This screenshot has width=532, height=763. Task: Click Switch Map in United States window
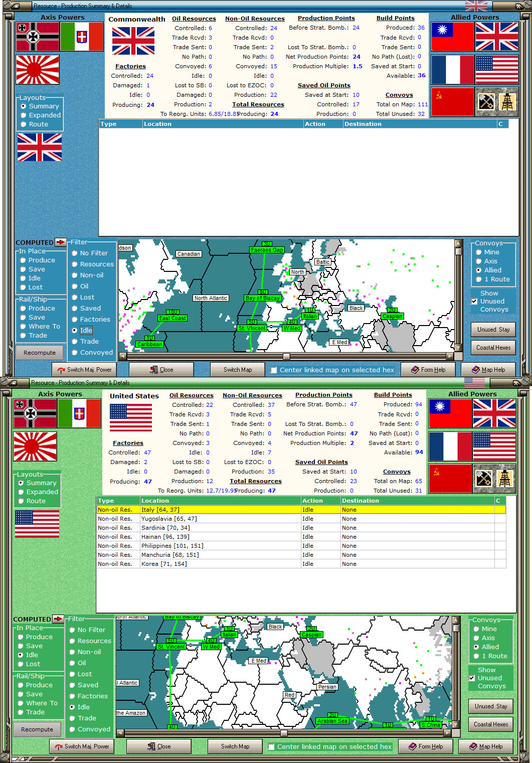pyautogui.click(x=235, y=746)
